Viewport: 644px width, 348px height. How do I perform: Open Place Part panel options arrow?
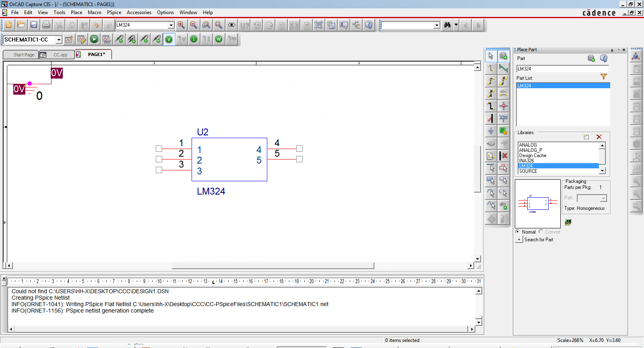619,50
